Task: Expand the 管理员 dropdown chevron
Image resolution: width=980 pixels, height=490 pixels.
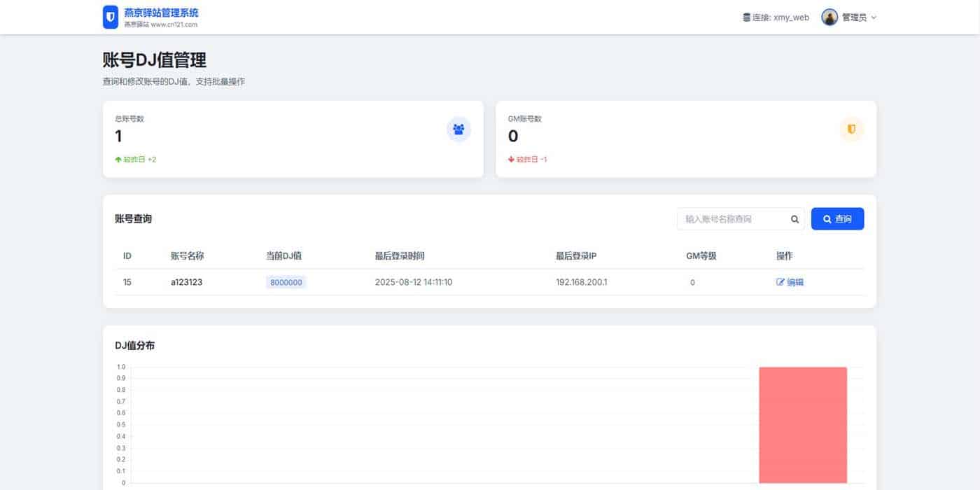Action: pyautogui.click(x=874, y=17)
